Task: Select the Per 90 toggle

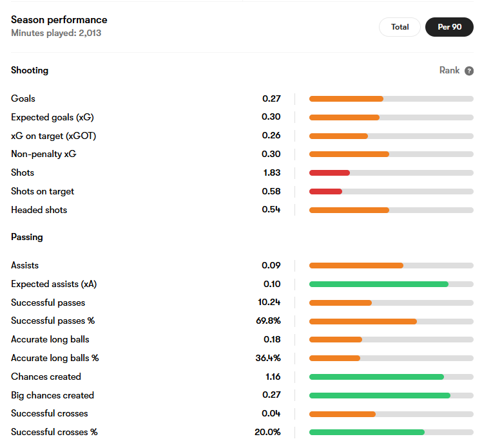Action: [x=449, y=27]
